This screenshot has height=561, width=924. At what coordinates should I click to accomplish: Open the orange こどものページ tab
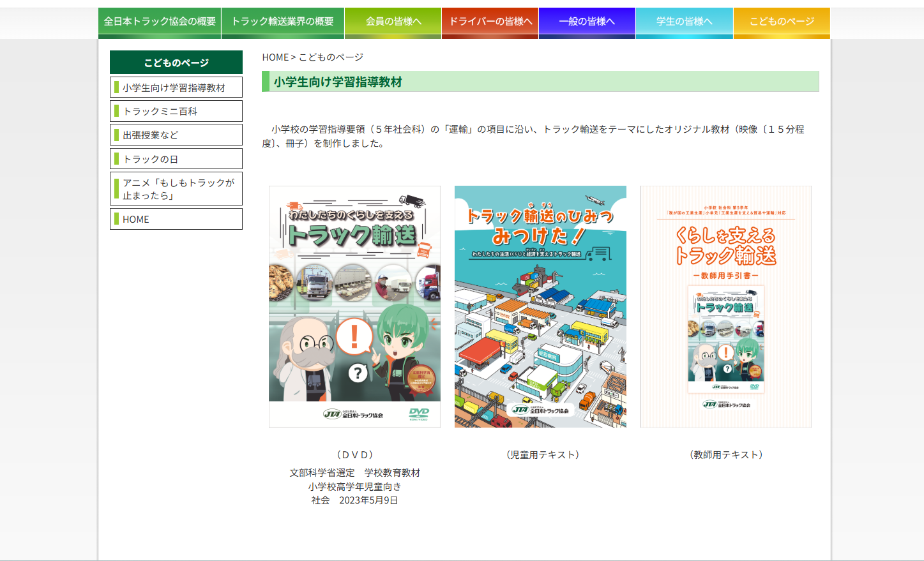[782, 22]
